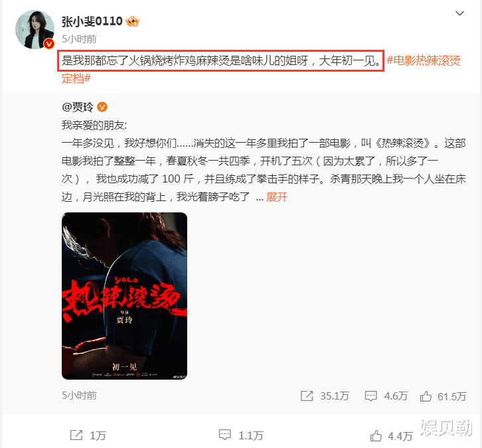Click the 张小斐0110 username
482x448 pixels.
click(92, 21)
